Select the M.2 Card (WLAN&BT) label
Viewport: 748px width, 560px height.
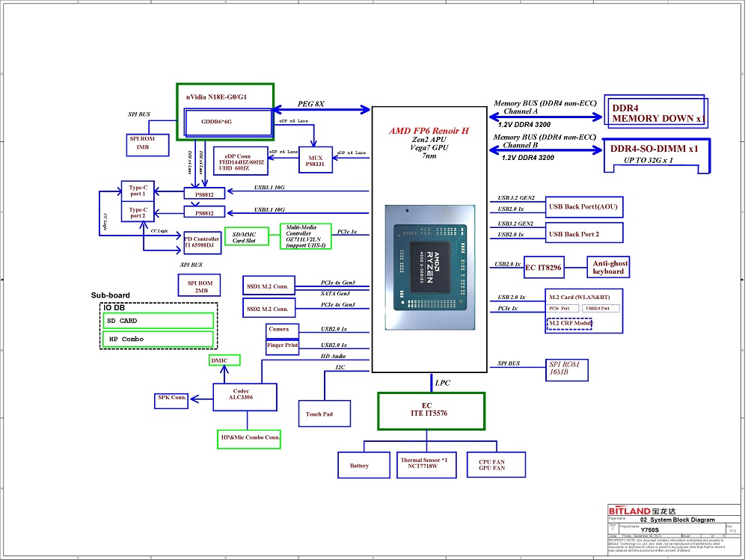point(579,297)
